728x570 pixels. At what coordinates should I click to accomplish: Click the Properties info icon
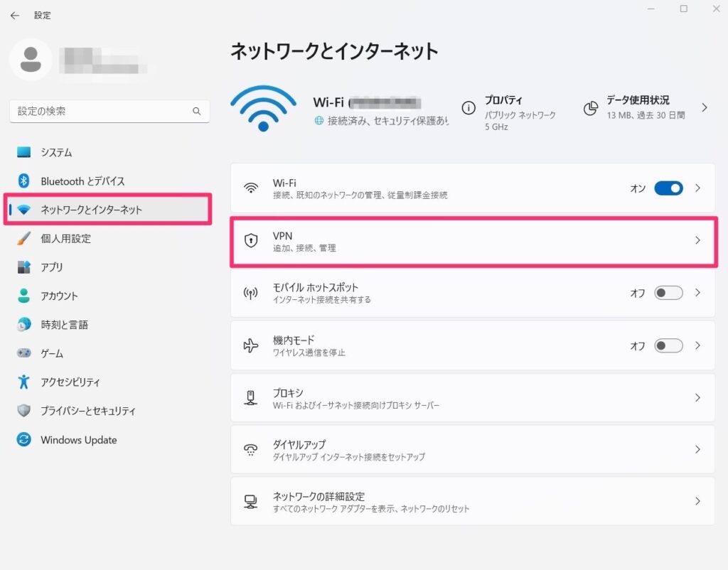tap(469, 108)
